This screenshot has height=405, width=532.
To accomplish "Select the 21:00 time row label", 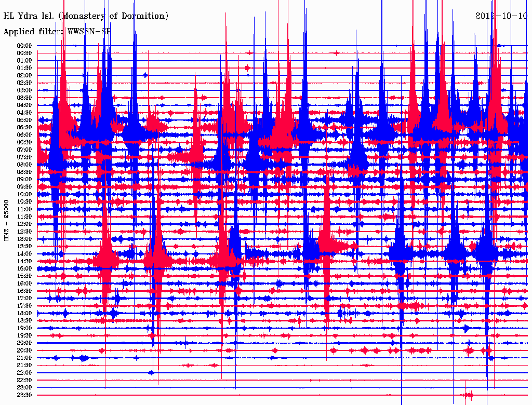I will click(x=24, y=358).
